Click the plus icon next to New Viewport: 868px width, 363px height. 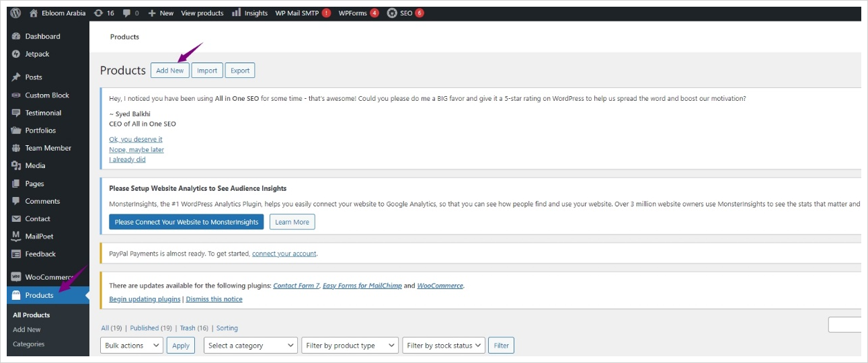pos(152,13)
